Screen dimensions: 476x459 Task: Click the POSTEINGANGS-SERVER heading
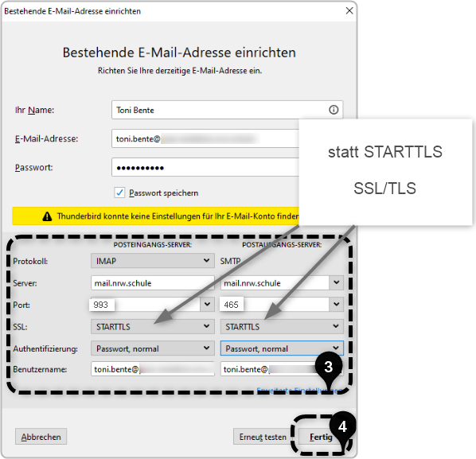coord(152,244)
